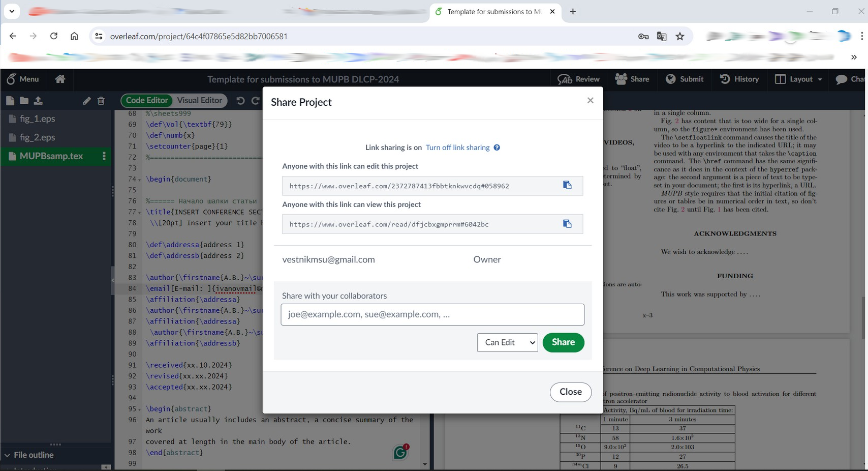
Task: Close the Share Project dialog button
Action: coord(570,392)
